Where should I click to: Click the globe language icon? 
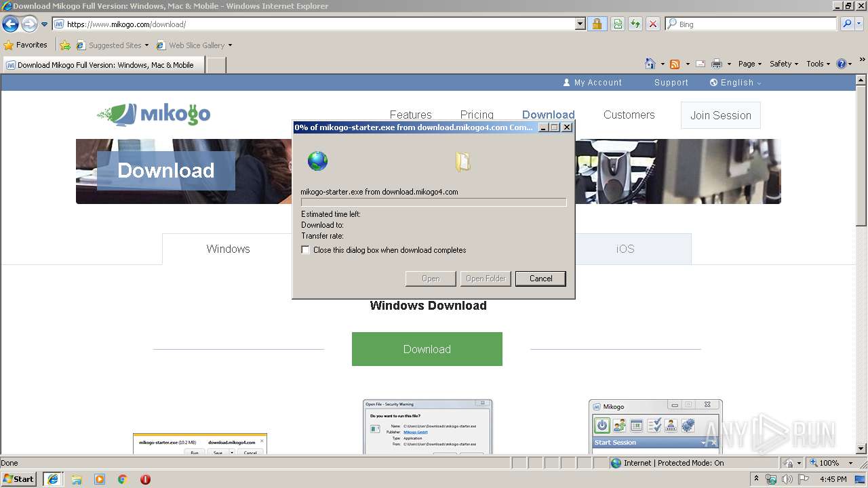coord(713,83)
